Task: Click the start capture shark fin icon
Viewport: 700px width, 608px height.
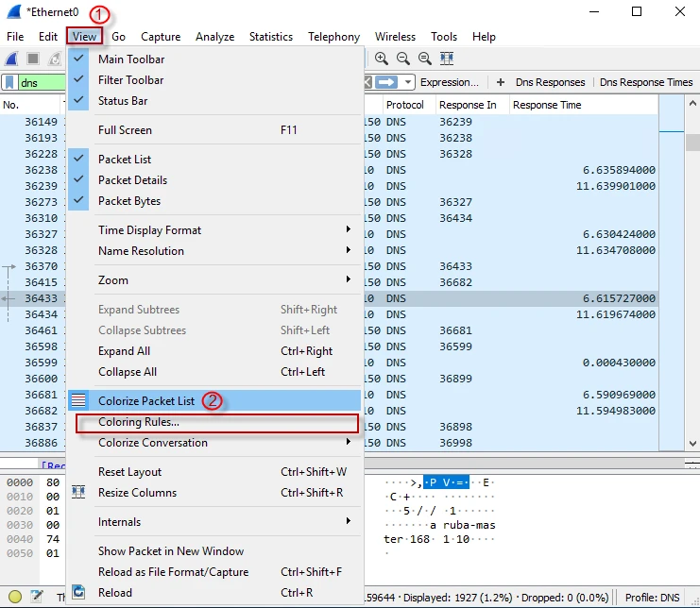Action: (x=12, y=59)
